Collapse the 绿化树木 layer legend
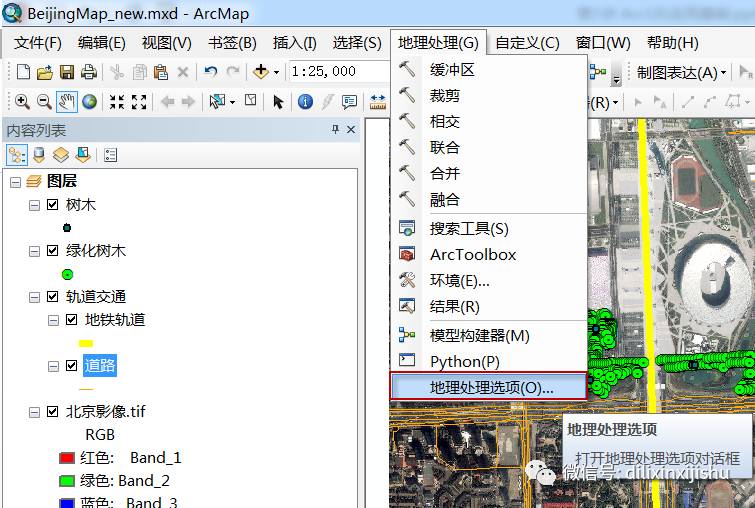Image resolution: width=755 pixels, height=508 pixels. [x=34, y=252]
